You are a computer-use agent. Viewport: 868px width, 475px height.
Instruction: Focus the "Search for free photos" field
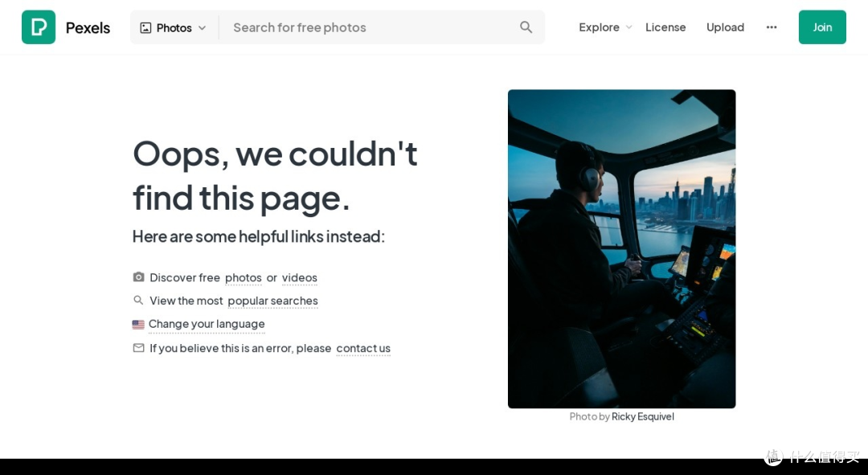tap(370, 27)
